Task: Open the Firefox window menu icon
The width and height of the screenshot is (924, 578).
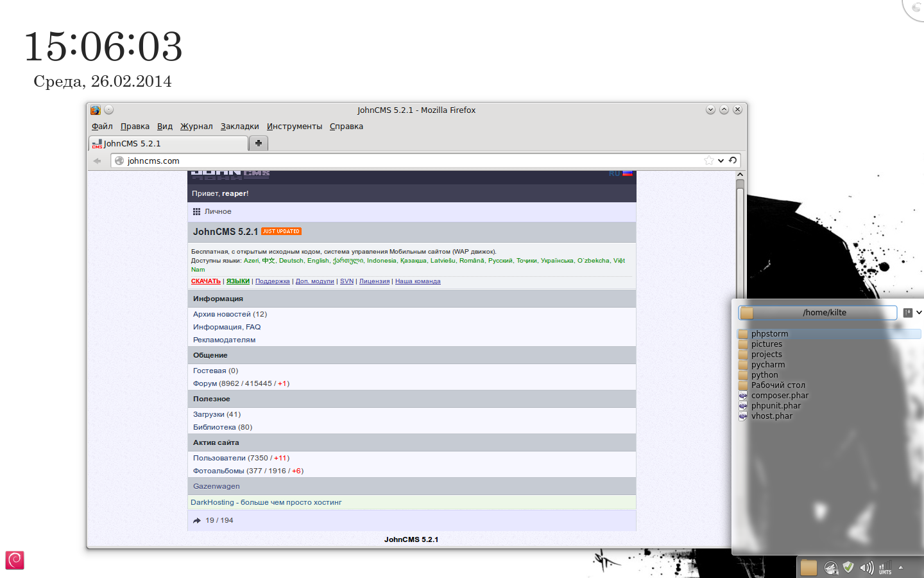Action: 96,110
